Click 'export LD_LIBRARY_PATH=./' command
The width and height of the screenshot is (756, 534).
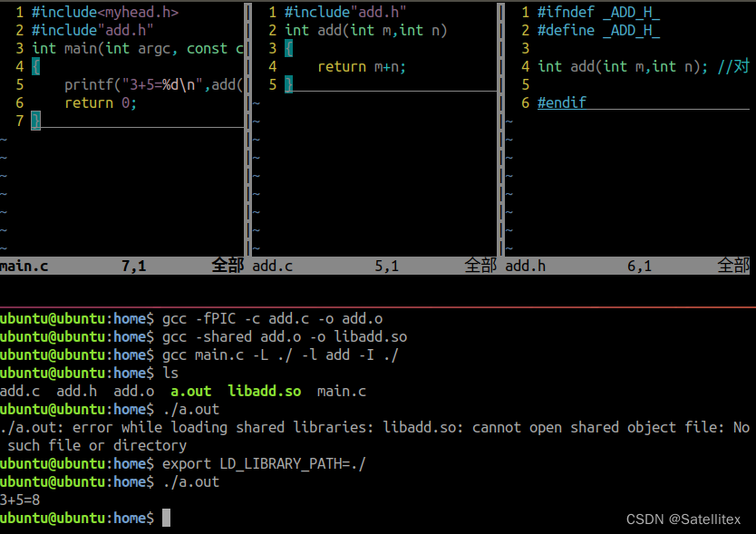point(264,464)
